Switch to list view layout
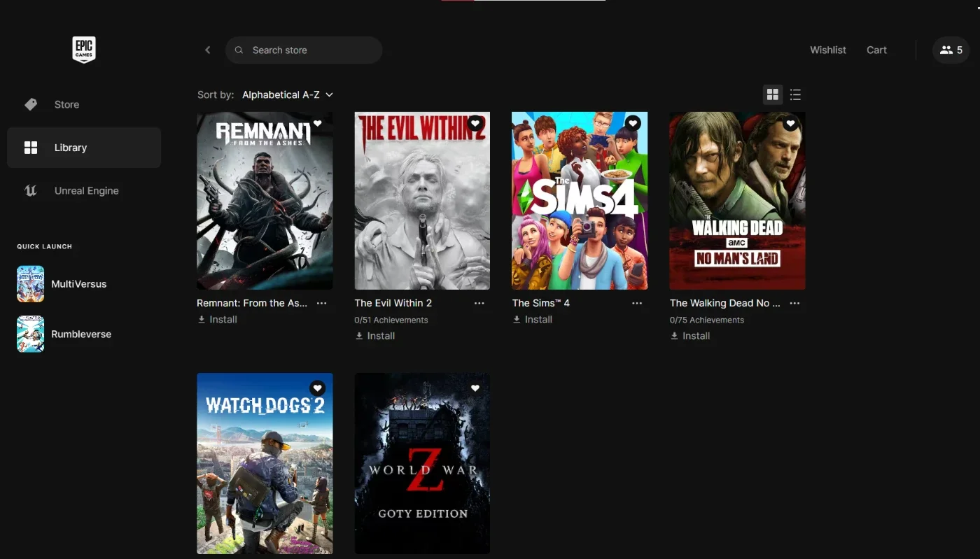980x559 pixels. click(795, 94)
